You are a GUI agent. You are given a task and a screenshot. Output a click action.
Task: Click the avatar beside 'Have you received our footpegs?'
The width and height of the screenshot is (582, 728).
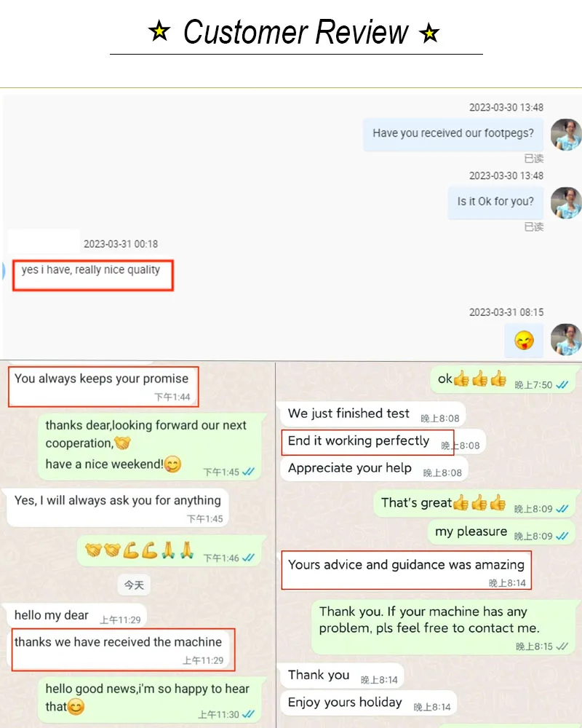pos(566,135)
